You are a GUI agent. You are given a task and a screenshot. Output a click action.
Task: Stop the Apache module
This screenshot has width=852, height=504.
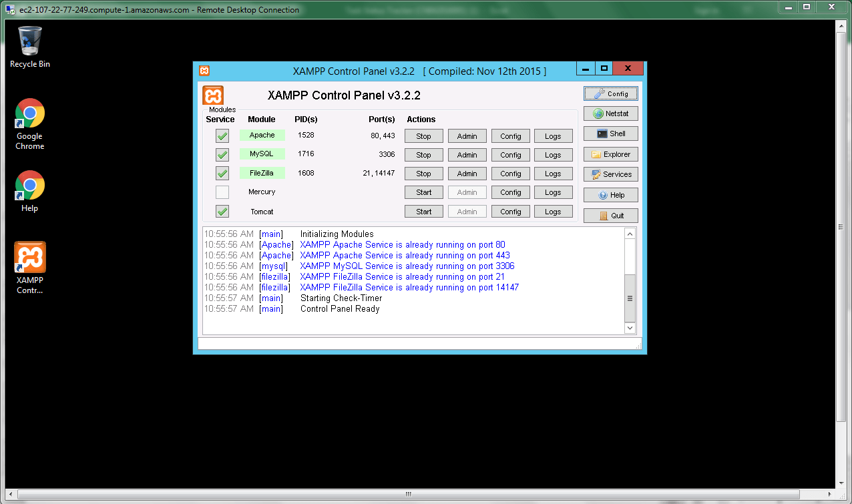(x=423, y=136)
